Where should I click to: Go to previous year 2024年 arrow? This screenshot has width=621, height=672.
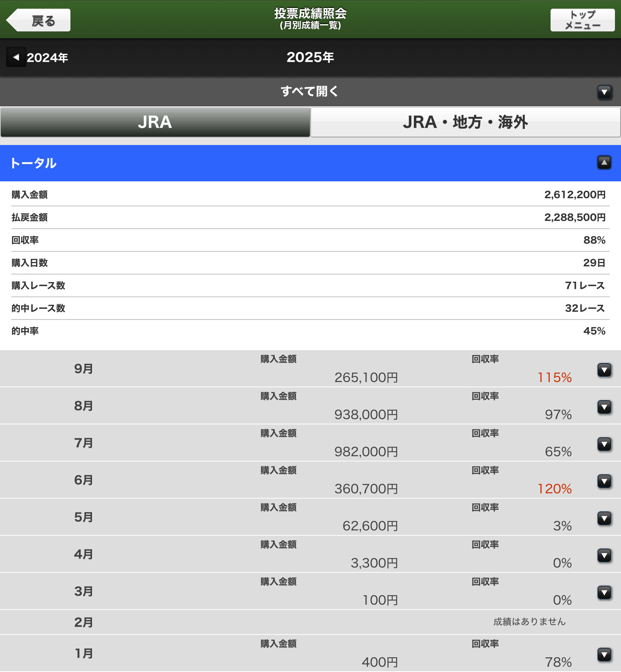[x=16, y=57]
